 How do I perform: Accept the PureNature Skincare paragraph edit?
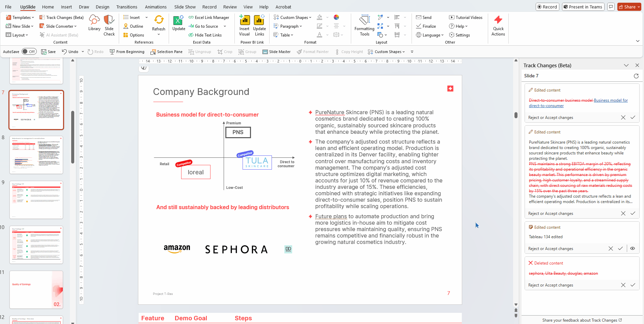tap(633, 214)
